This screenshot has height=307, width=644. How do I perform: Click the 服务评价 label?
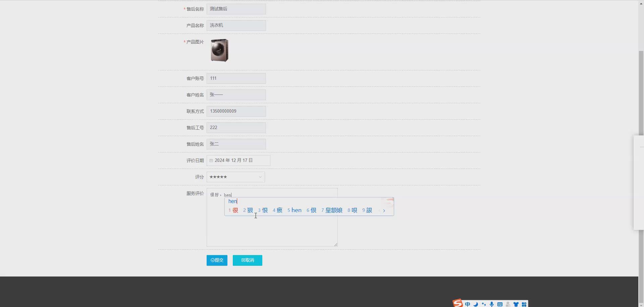[x=195, y=194]
